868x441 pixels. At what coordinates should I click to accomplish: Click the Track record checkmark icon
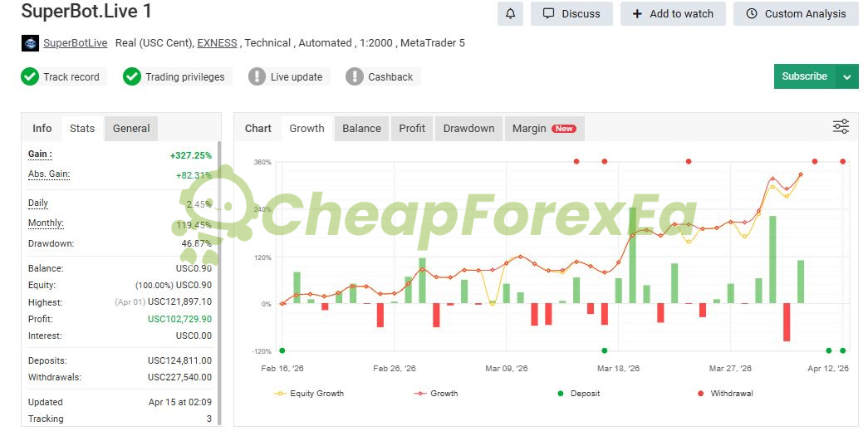(30, 76)
